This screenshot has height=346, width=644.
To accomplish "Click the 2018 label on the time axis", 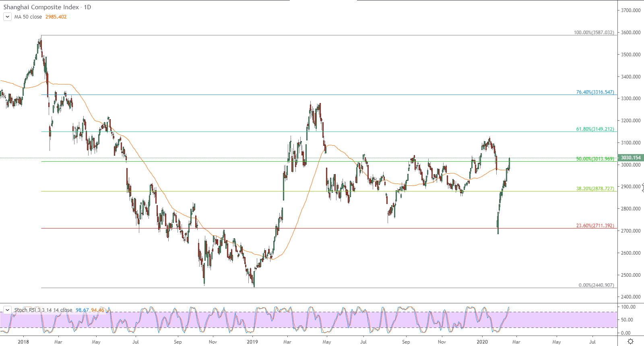I will 23,342.
